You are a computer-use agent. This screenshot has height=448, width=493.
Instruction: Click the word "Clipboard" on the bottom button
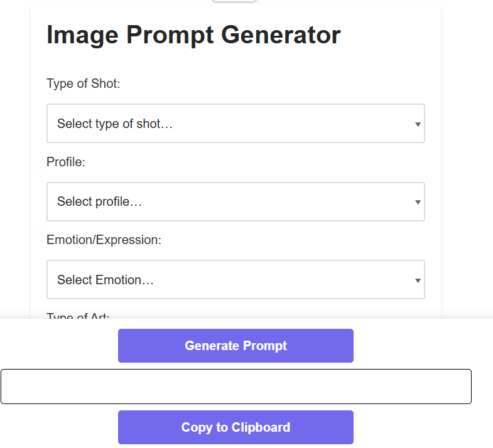(x=261, y=427)
